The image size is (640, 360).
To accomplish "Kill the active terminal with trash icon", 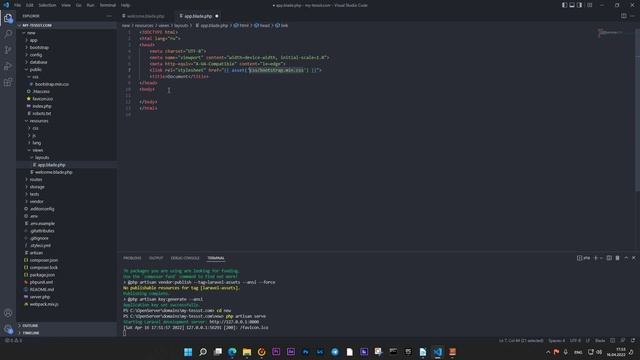I will point(617,258).
